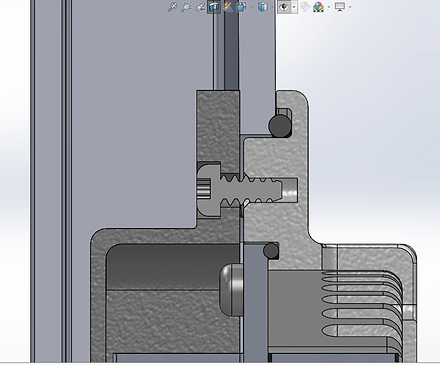Click the Zoom to Fit icon
Screen dimensions: 440x365
[x=172, y=7]
